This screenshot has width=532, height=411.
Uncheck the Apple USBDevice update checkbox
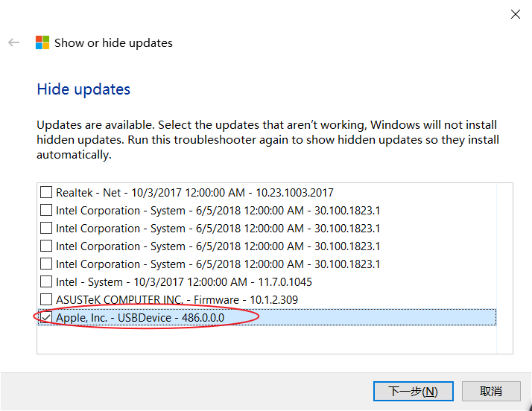(46, 318)
